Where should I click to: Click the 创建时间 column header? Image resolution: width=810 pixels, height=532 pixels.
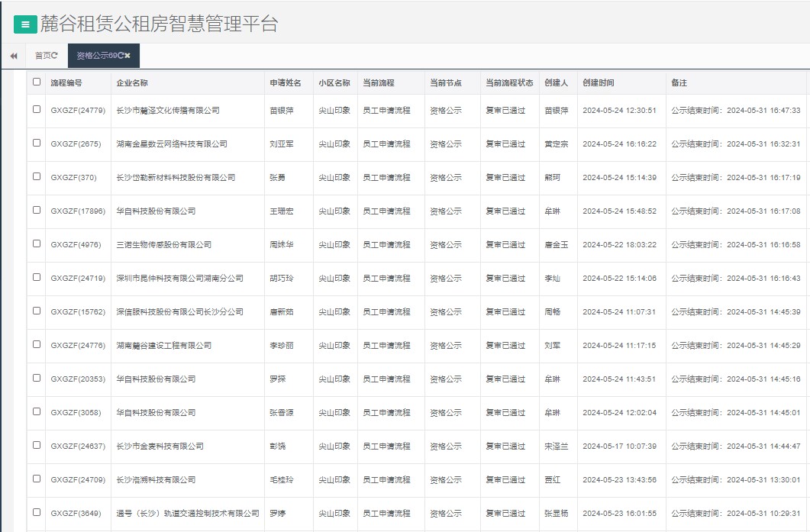(600, 83)
